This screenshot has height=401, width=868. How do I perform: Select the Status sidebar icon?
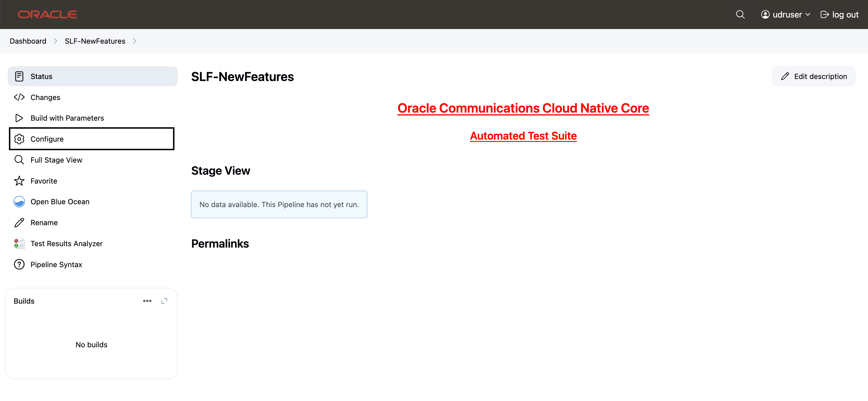[19, 76]
